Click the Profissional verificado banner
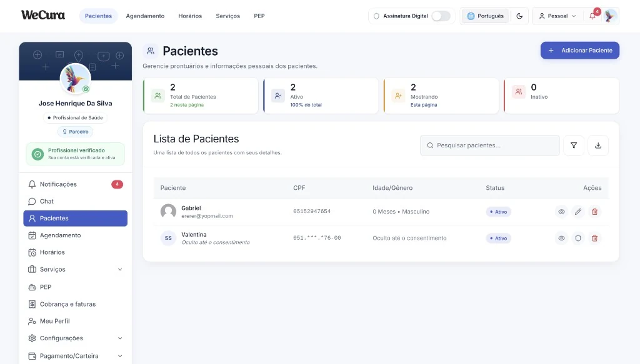This screenshot has height=364, width=640. point(75,154)
